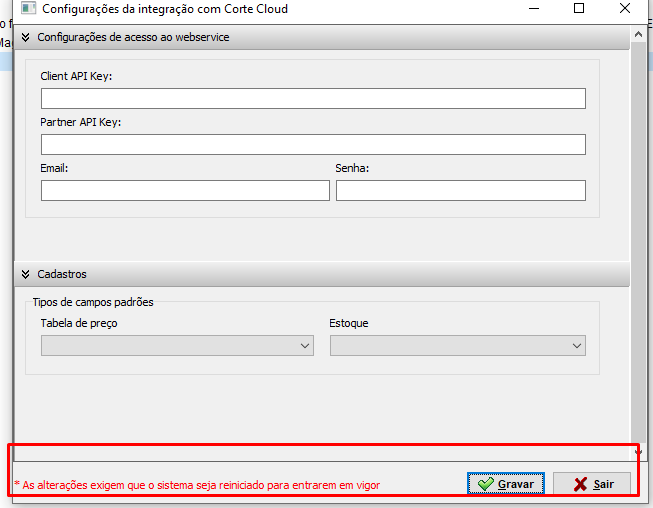This screenshot has height=508, width=653.
Task: Close the Corte Cloud settings window
Action: [625, 8]
